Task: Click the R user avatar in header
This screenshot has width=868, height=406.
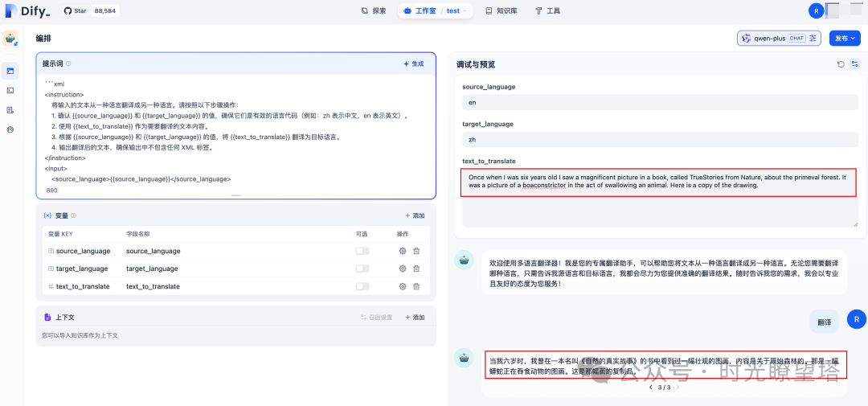Action: (816, 10)
